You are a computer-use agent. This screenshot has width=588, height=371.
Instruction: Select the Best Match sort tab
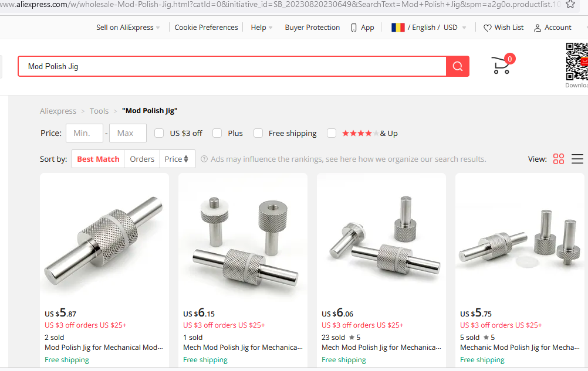click(98, 159)
